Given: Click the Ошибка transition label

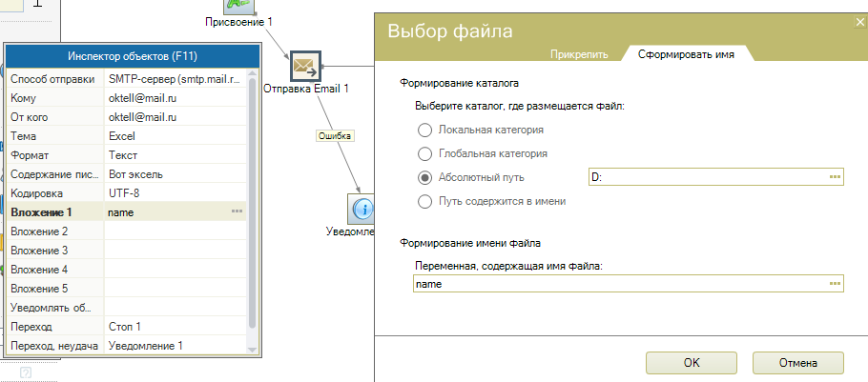Looking at the screenshot, I should pyautogui.click(x=335, y=136).
